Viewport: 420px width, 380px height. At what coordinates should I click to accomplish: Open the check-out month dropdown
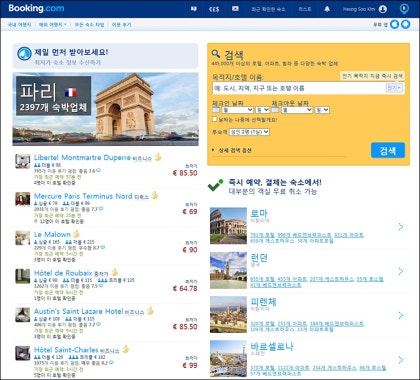(x=297, y=110)
